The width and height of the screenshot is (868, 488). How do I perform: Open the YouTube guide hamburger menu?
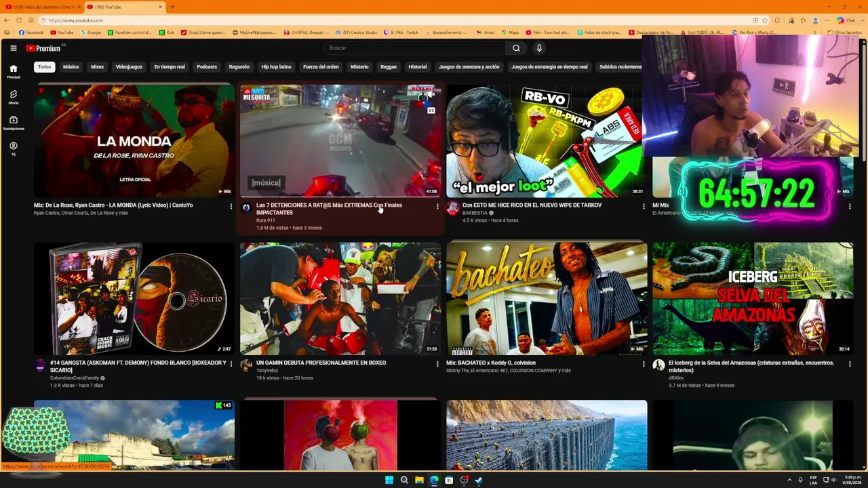(x=13, y=48)
